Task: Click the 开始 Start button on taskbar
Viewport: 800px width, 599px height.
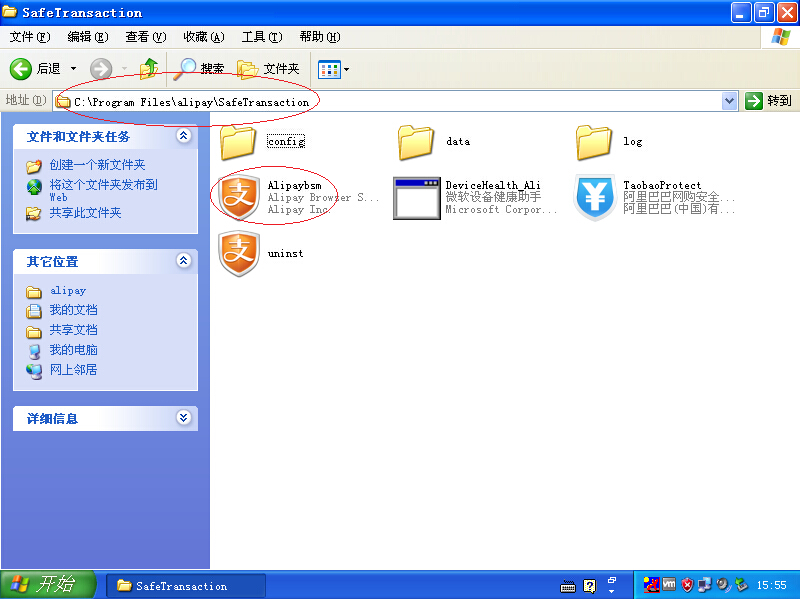Action: point(47,585)
